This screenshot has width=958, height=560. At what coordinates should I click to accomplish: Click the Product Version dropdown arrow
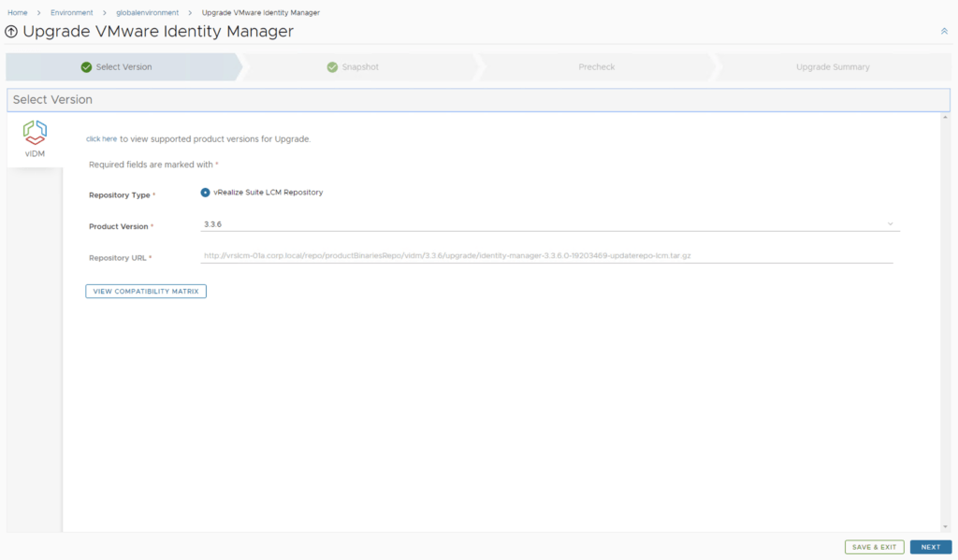tap(891, 224)
